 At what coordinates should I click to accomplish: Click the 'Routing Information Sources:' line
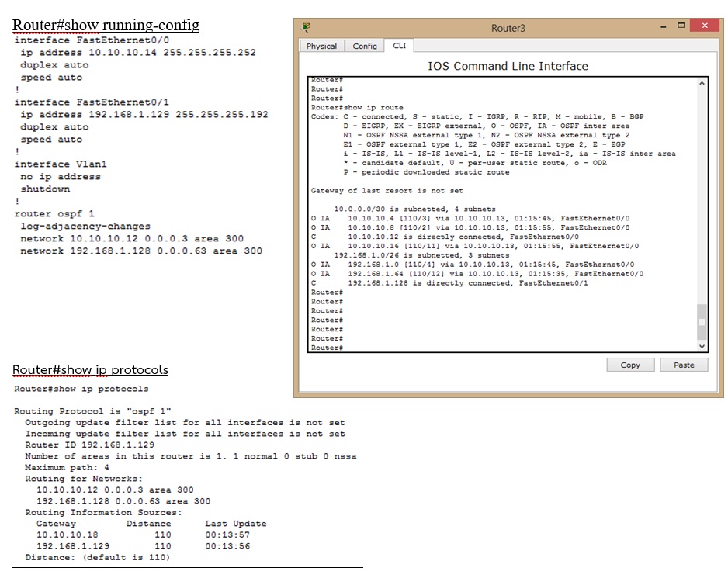(x=103, y=513)
